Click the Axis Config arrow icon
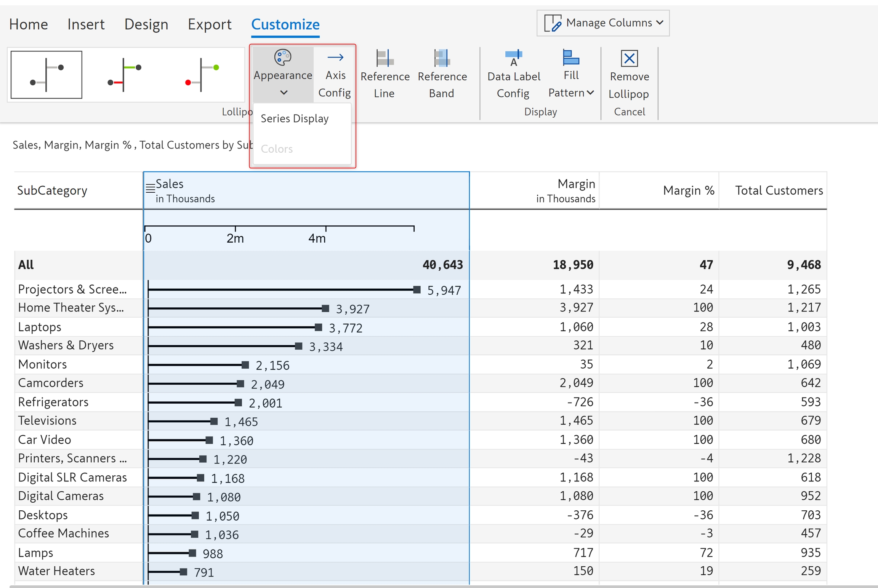This screenshot has width=878, height=588. (335, 58)
